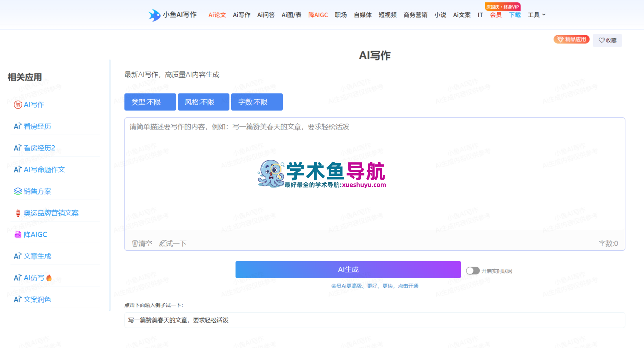Click the 学术鱼导航 octopus logo

click(271, 173)
